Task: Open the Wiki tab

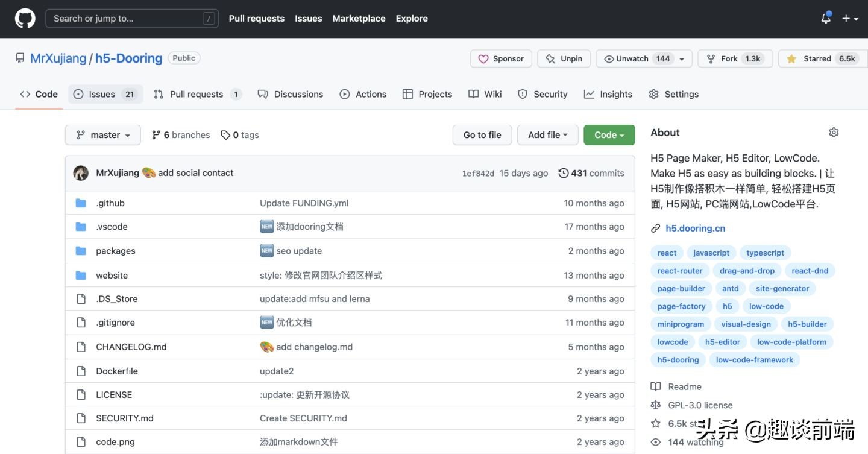Action: [x=485, y=94]
